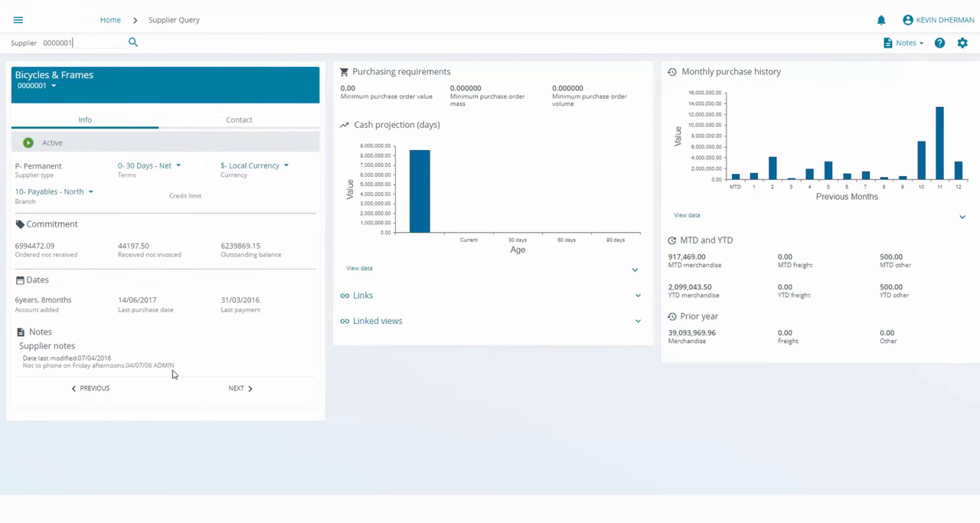The height and width of the screenshot is (523, 980).
Task: Click the 31/03/2016 last payment date
Action: coord(240,300)
